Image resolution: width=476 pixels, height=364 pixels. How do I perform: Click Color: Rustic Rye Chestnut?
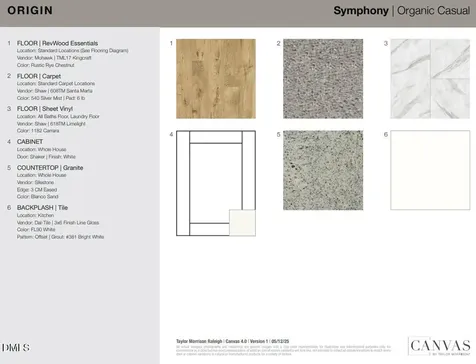46,65
